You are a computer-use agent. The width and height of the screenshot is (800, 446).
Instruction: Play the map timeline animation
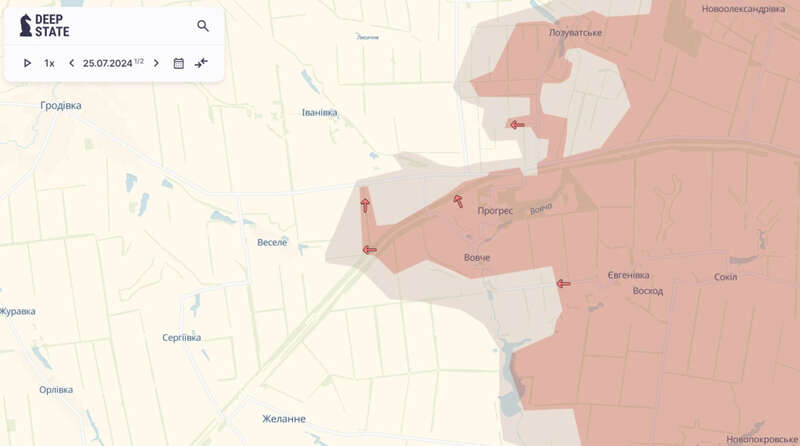(x=27, y=63)
